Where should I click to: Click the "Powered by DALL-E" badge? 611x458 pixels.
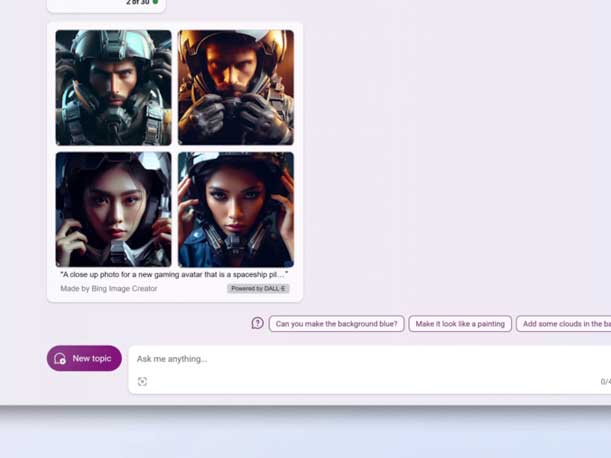click(x=258, y=289)
